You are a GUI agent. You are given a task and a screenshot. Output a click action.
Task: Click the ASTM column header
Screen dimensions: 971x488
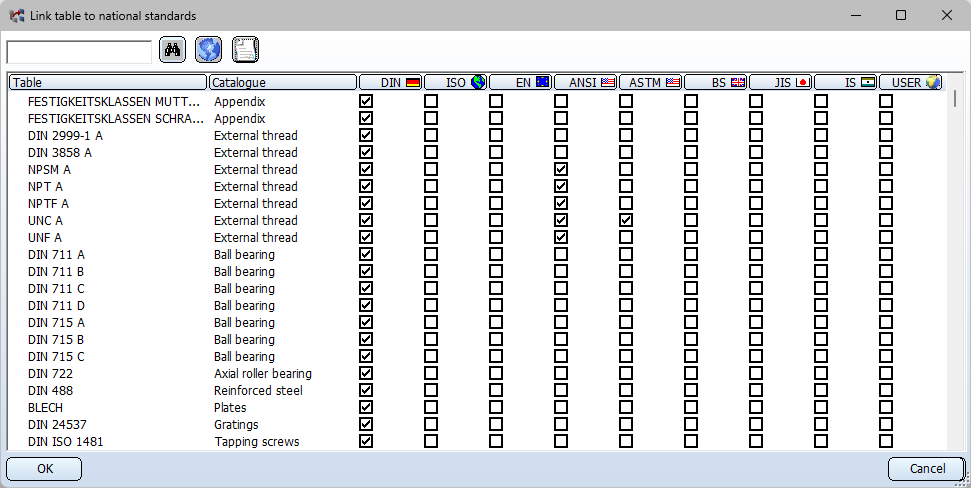point(651,82)
